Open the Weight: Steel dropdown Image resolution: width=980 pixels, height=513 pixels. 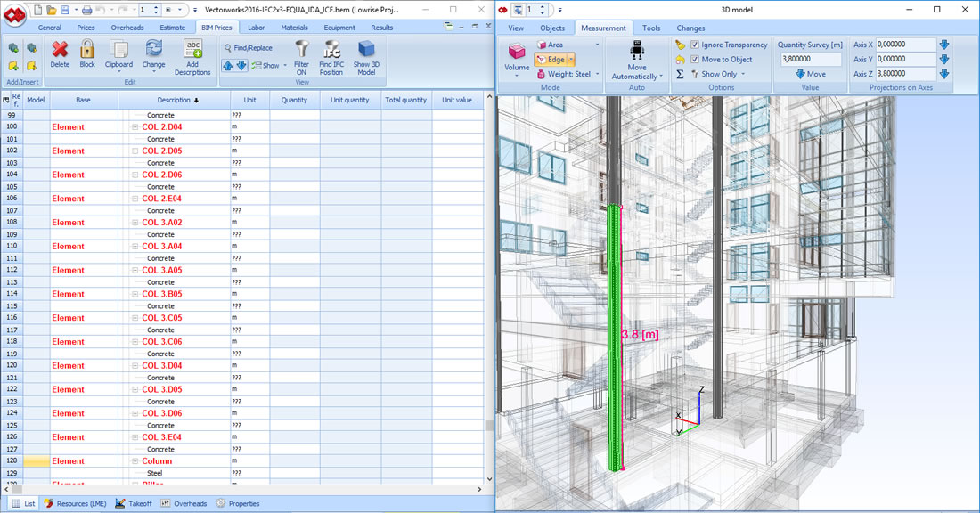tap(598, 74)
